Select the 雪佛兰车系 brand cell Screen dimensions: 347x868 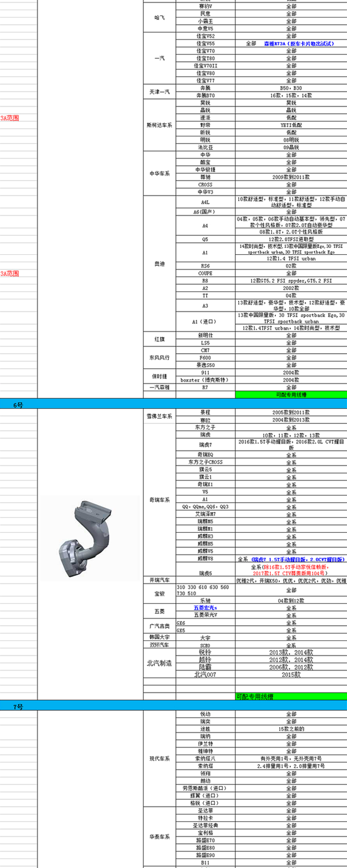(x=160, y=416)
